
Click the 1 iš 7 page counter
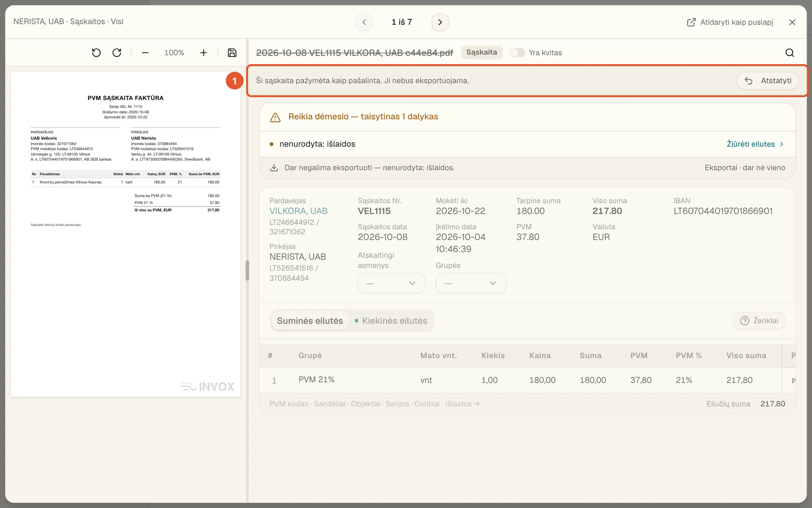coord(402,22)
